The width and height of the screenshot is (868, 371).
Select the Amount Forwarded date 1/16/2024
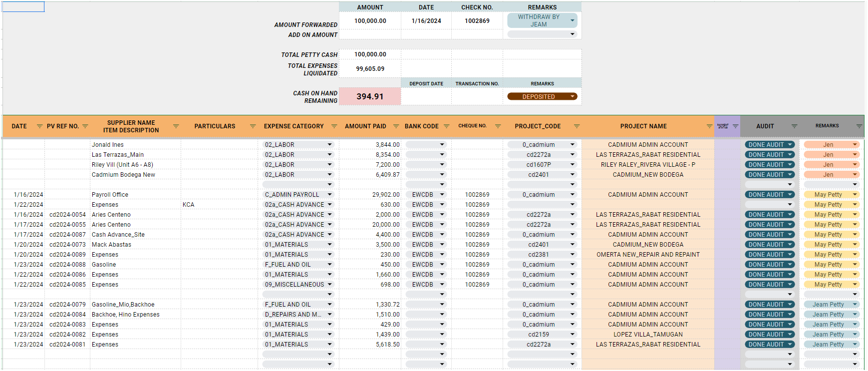[x=426, y=21]
